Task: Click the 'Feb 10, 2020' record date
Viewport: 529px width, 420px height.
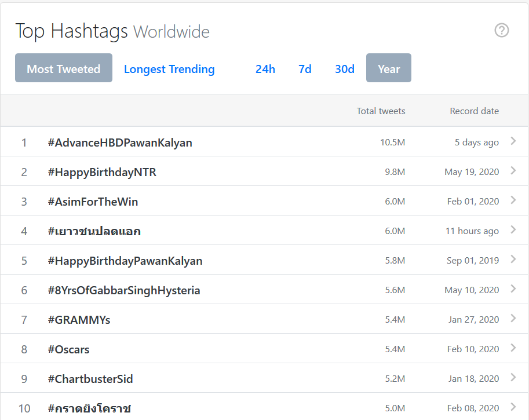Action: pyautogui.click(x=473, y=349)
